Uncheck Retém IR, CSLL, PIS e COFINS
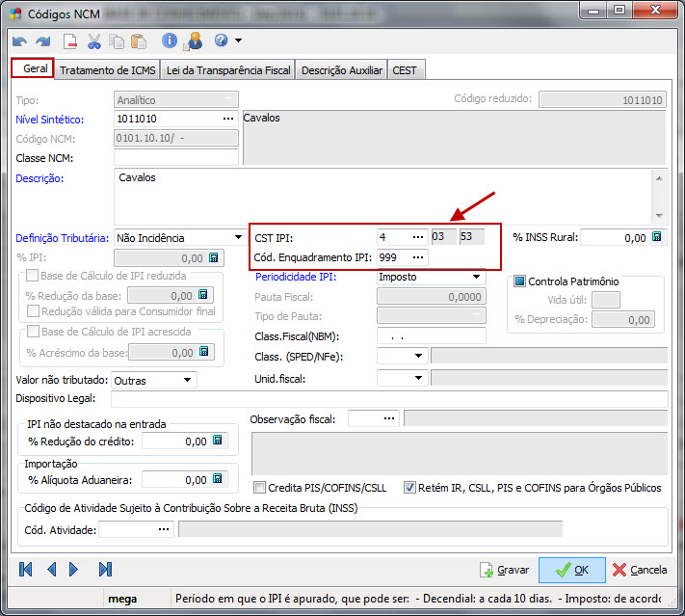685x616 pixels. pos(409,488)
